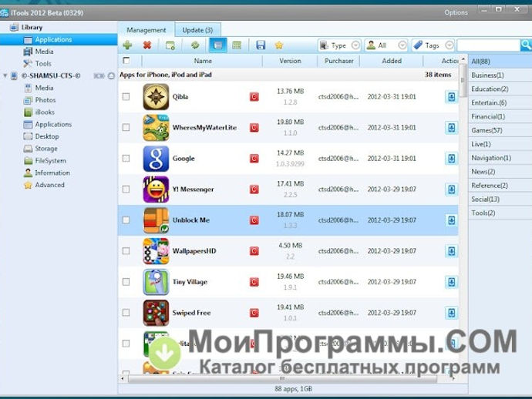Click the floppy disk save icon

pos(261,45)
